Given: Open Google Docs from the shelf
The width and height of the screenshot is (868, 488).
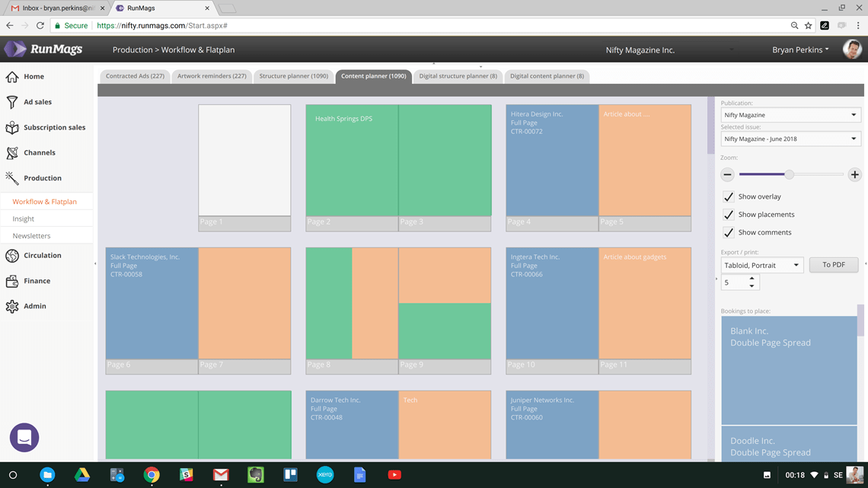Looking at the screenshot, I should (x=360, y=475).
